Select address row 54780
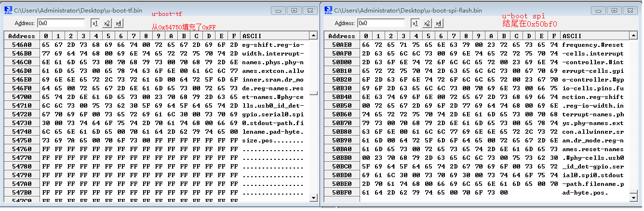644x211 pixels. pos(22,166)
